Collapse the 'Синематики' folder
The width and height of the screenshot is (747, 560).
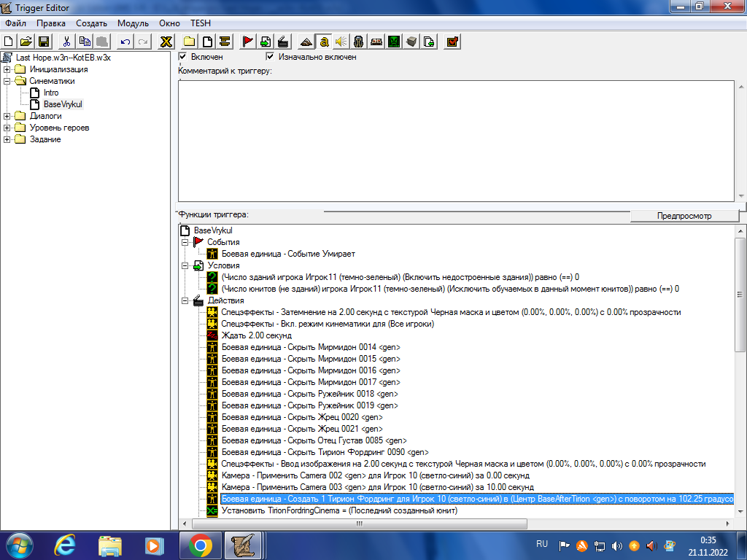(x=7, y=81)
